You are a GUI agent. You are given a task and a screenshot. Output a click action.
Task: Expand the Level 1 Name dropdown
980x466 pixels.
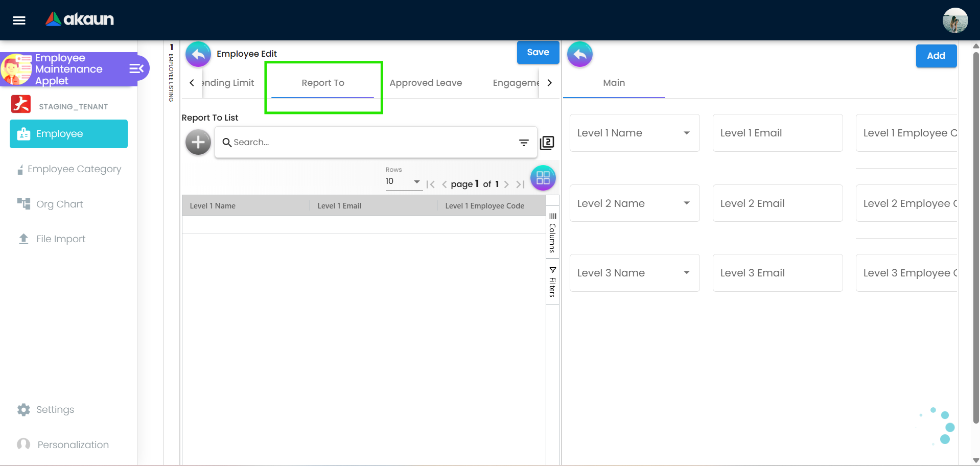[687, 133]
